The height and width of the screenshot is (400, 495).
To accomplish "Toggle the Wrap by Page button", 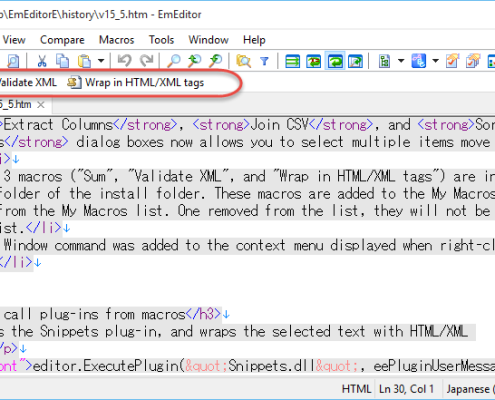I will pos(356,61).
